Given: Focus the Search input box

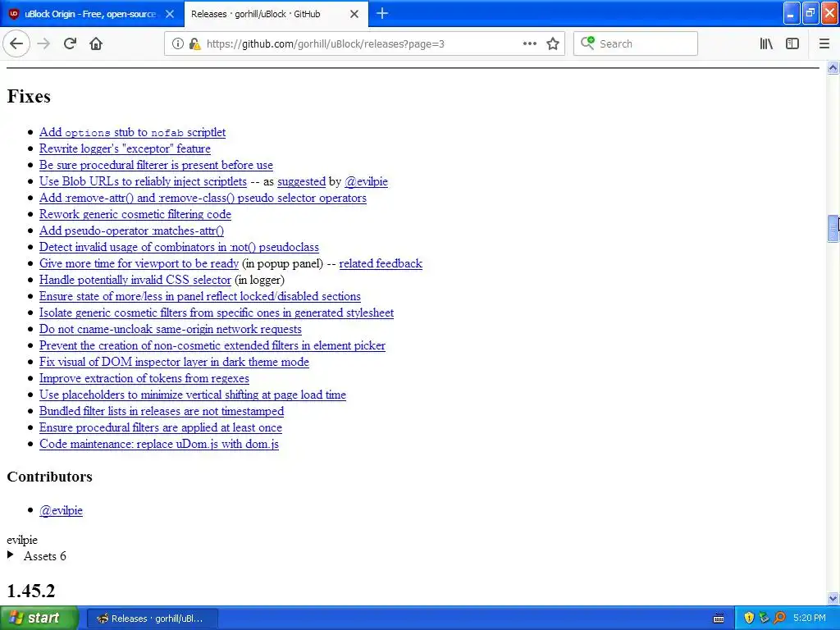Looking at the screenshot, I should pos(636,44).
